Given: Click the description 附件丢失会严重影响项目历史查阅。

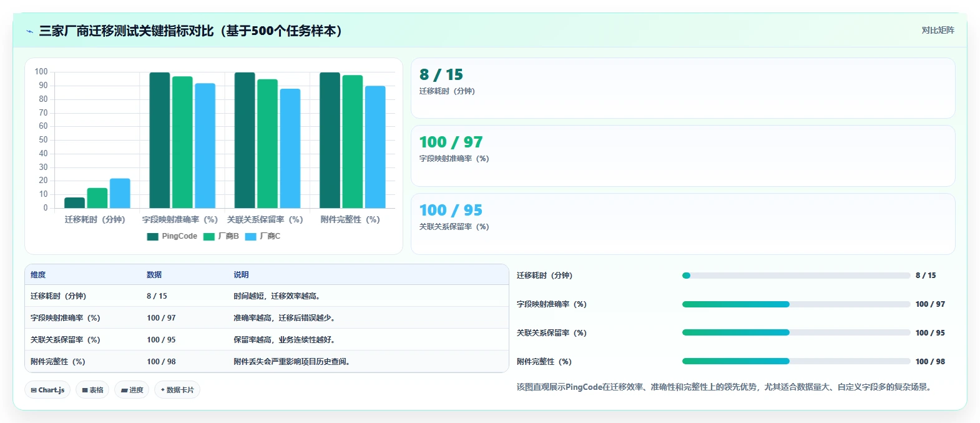Looking at the screenshot, I should click(x=293, y=362).
